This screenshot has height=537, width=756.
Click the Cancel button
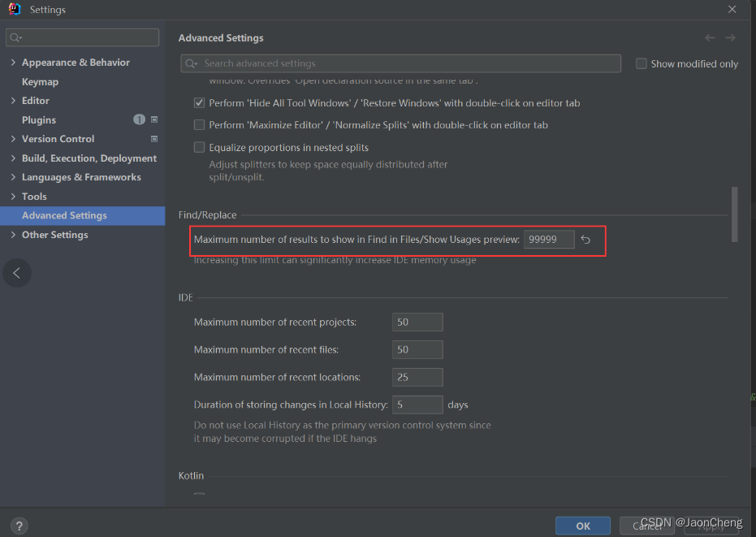646,526
